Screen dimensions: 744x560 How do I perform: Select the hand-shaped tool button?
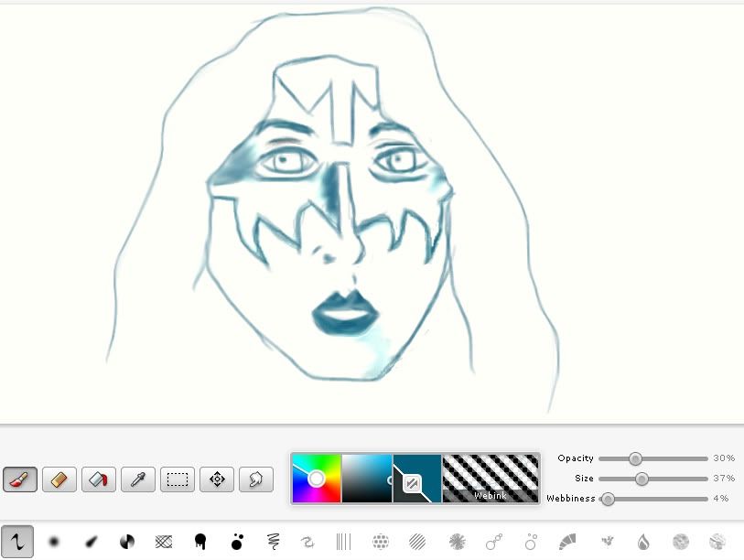(256, 479)
